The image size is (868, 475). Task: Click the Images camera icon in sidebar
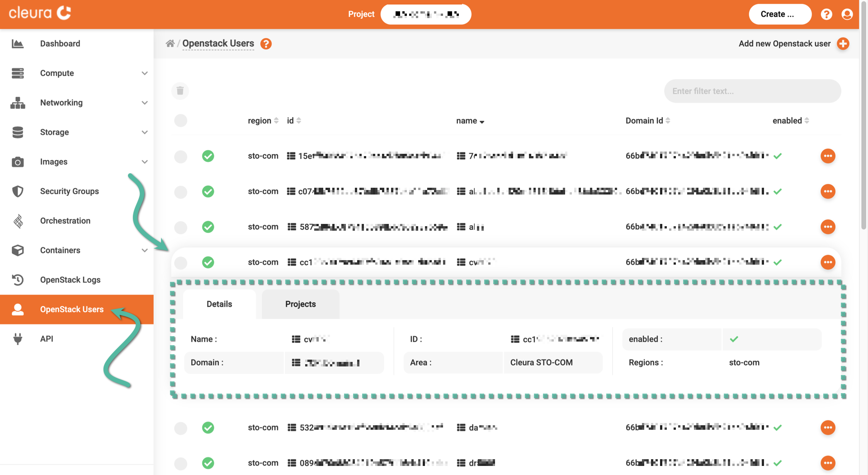click(x=18, y=162)
